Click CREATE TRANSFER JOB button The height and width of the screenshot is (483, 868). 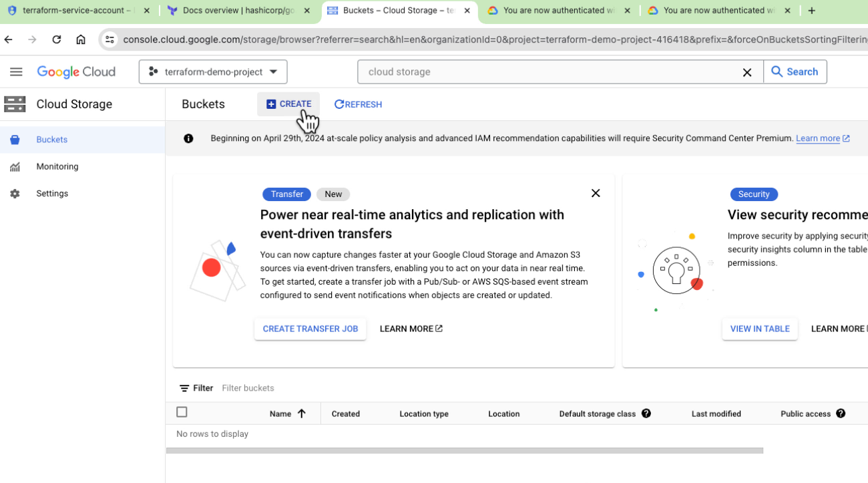(310, 328)
